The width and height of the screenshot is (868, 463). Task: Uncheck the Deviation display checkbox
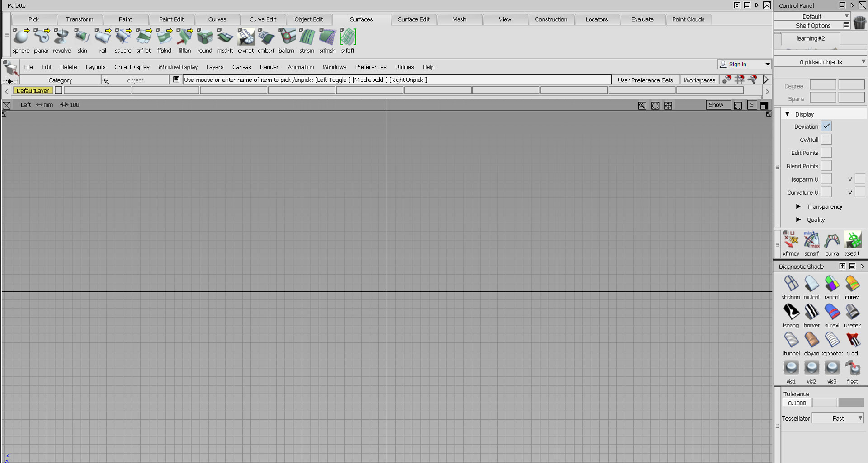(x=826, y=126)
